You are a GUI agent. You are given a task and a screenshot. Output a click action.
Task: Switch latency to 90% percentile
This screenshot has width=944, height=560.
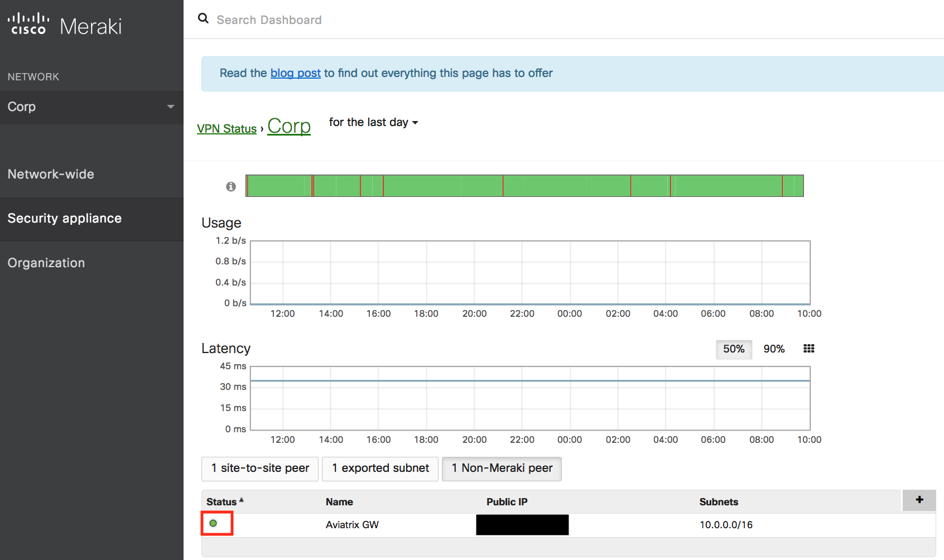pos(774,349)
